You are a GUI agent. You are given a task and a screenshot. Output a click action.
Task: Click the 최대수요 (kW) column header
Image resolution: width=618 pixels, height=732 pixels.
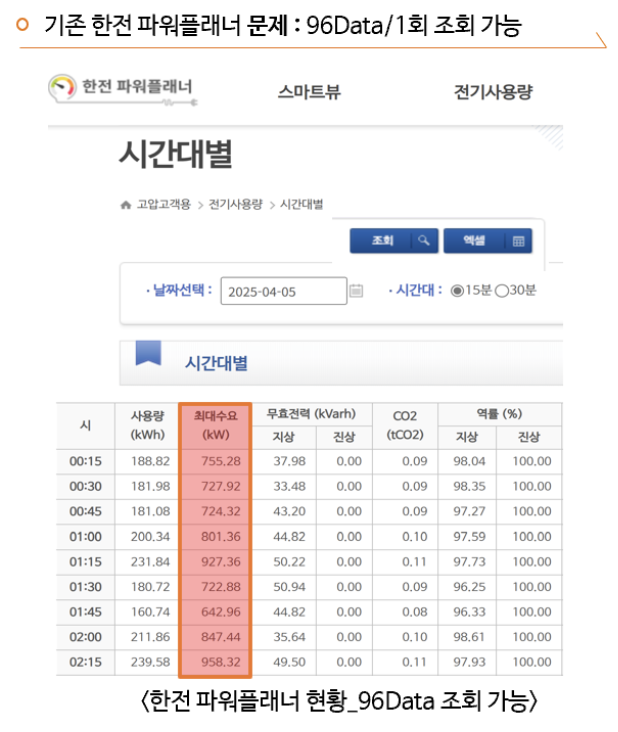(x=215, y=426)
